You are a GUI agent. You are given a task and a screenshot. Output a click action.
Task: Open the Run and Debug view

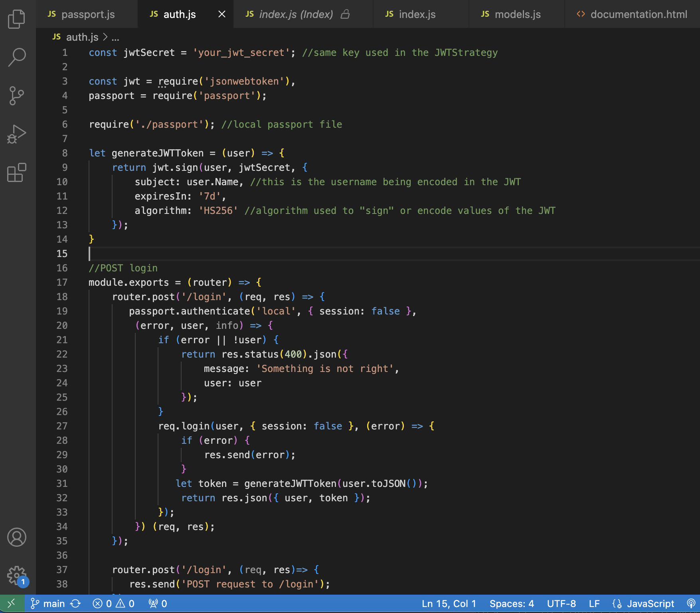tap(17, 134)
